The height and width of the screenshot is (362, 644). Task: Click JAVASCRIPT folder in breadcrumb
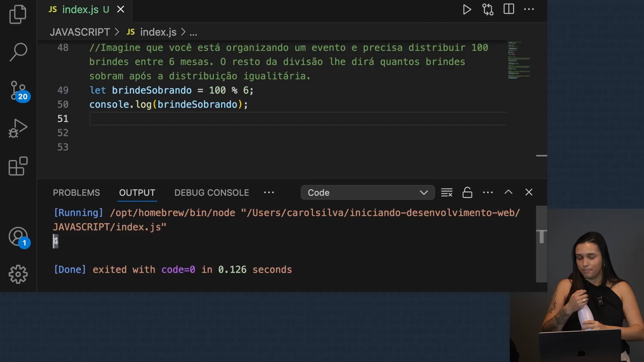point(80,32)
